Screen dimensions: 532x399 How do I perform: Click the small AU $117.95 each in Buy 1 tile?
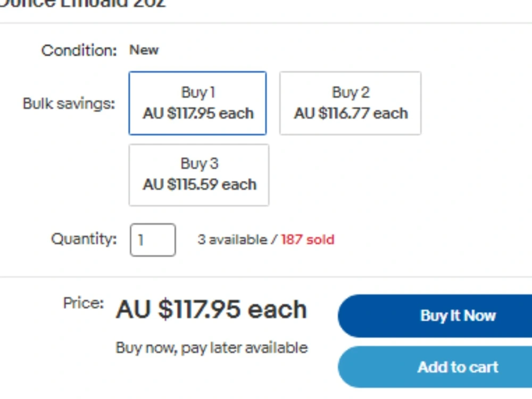click(x=198, y=113)
